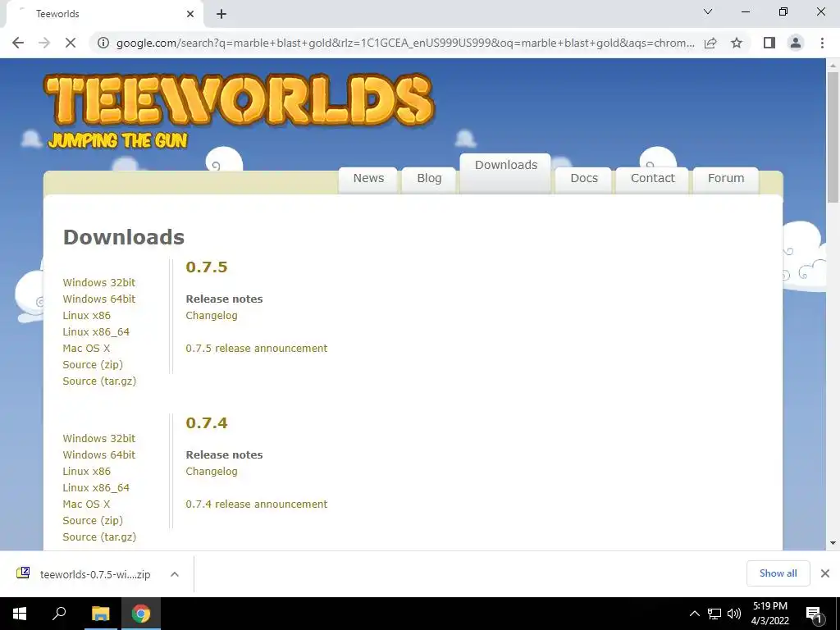
Task: Open a new tab with the plus button
Action: point(221,14)
